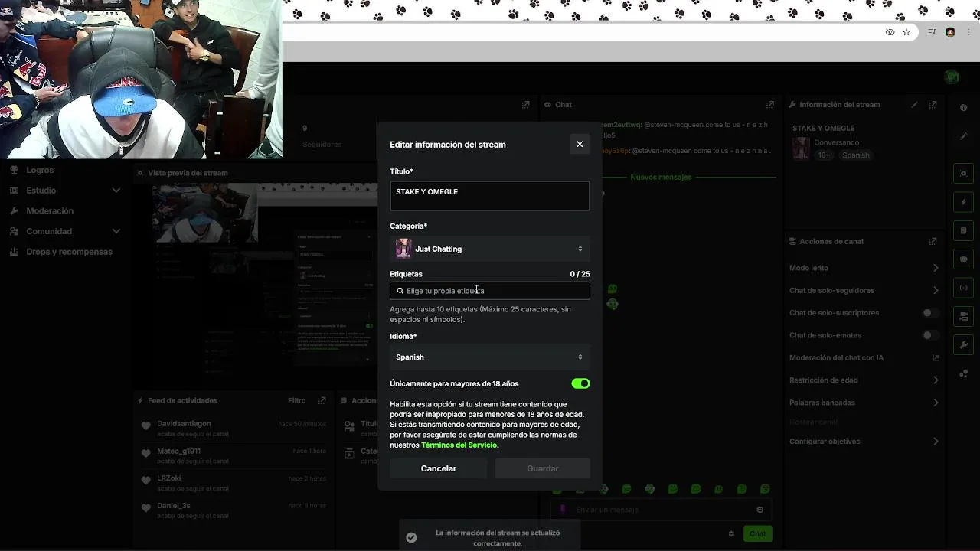Image resolution: width=980 pixels, height=551 pixels.
Task: Open Chat de solo-seguidores settings
Action: (864, 290)
